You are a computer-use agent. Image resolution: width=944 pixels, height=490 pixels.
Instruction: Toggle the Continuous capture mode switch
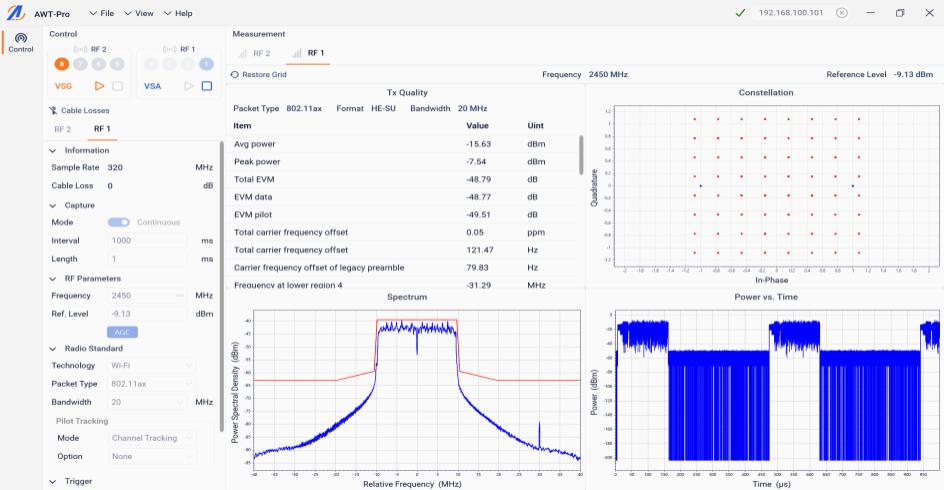119,223
